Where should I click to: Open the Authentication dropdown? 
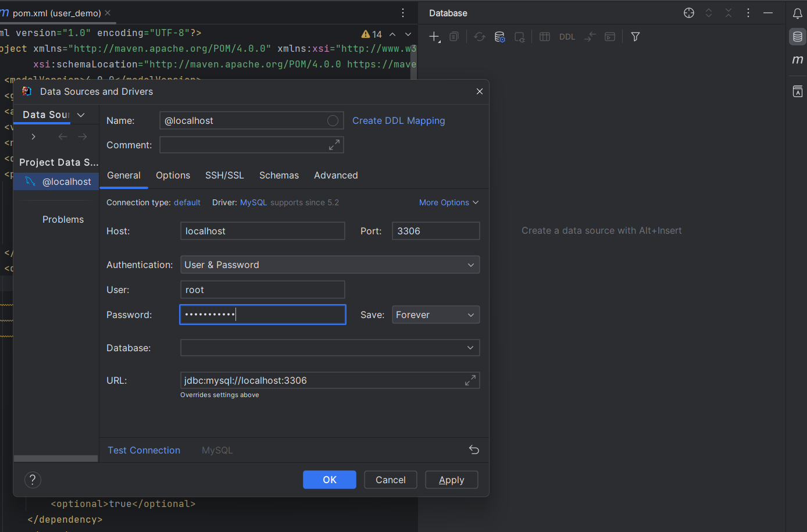(330, 265)
